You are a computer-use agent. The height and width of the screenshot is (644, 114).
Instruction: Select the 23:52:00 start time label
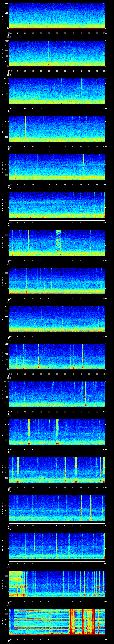(x=9, y=639)
